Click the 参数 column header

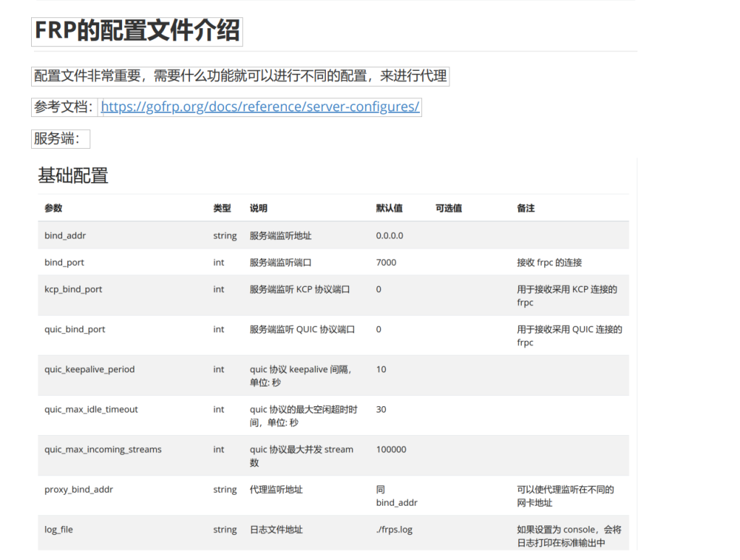point(53,208)
